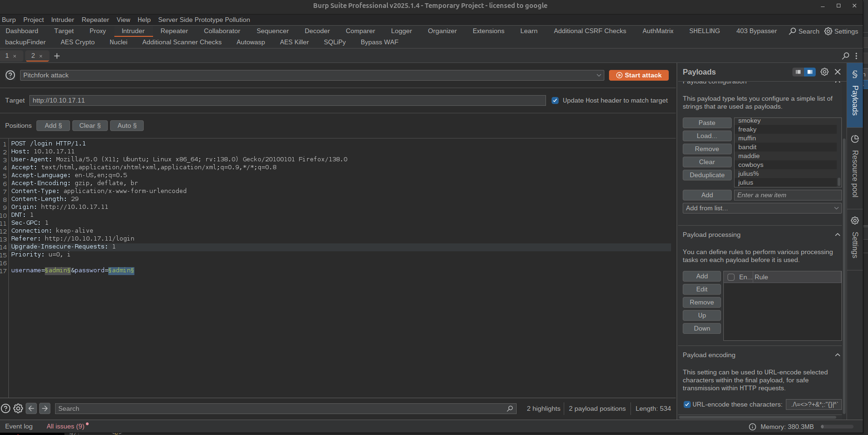Switch to the Repeater tab

[174, 31]
